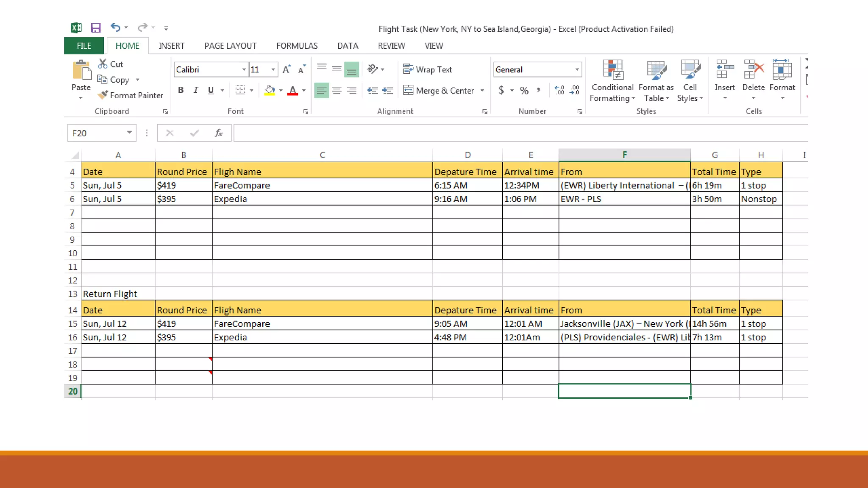
Task: Click the Percent Style icon
Action: (524, 90)
